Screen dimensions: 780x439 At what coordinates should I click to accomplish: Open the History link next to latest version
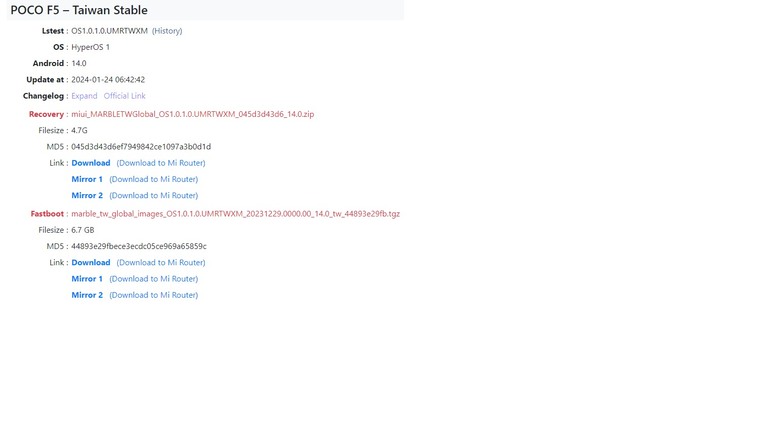pyautogui.click(x=167, y=31)
